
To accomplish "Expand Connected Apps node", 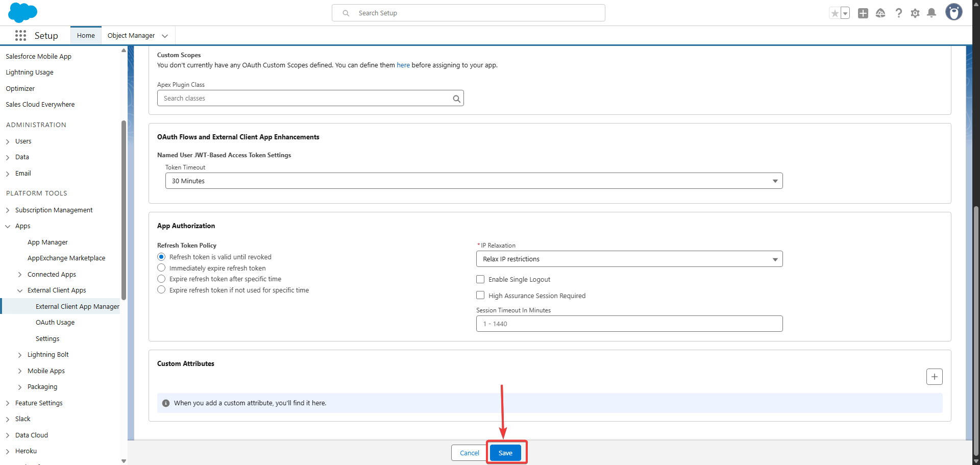I will [x=20, y=275].
